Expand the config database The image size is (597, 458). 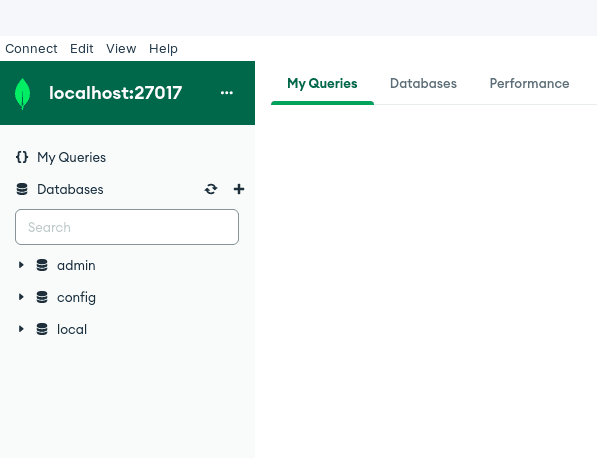(21, 297)
